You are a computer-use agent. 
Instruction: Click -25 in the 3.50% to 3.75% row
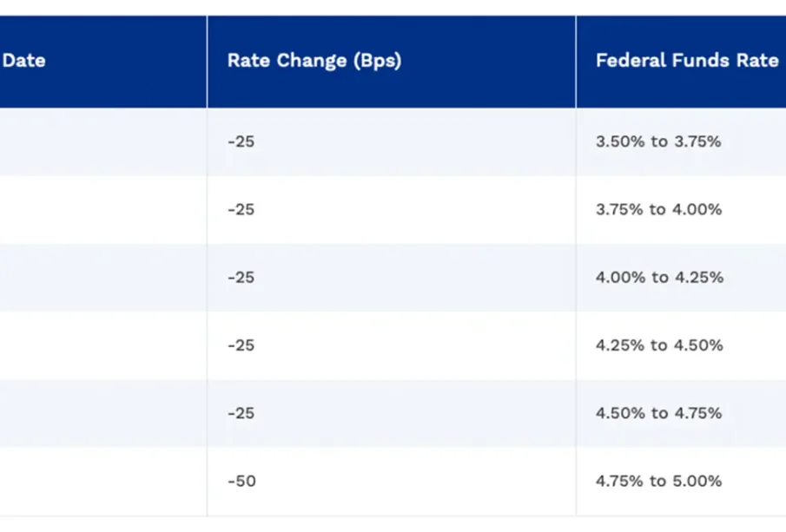tap(241, 141)
